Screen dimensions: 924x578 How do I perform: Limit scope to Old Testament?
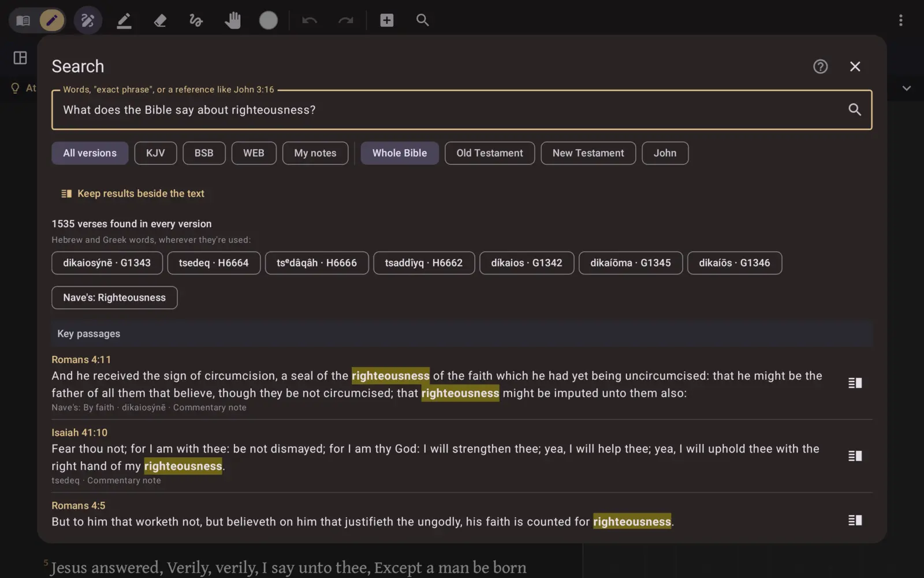click(x=490, y=153)
